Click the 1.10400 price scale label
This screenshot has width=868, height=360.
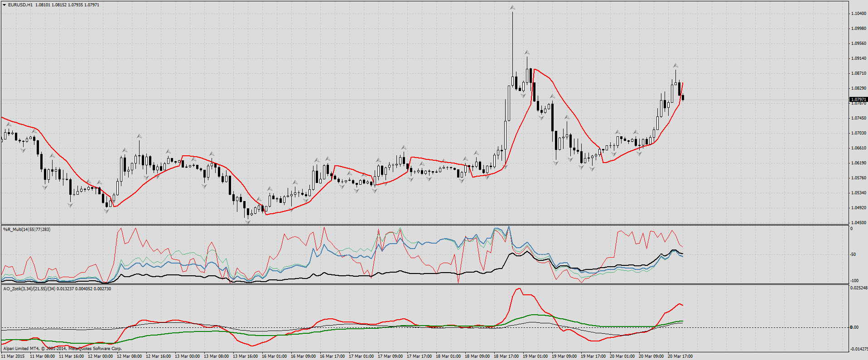click(858, 14)
